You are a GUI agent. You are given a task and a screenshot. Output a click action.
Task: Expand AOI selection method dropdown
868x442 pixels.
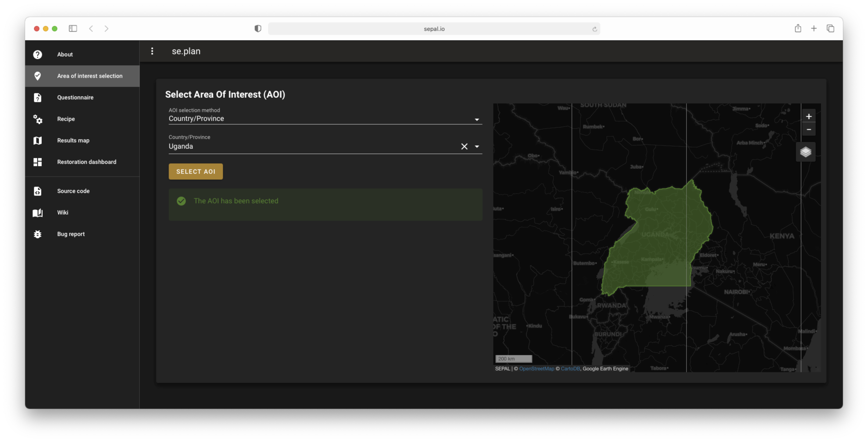477,119
